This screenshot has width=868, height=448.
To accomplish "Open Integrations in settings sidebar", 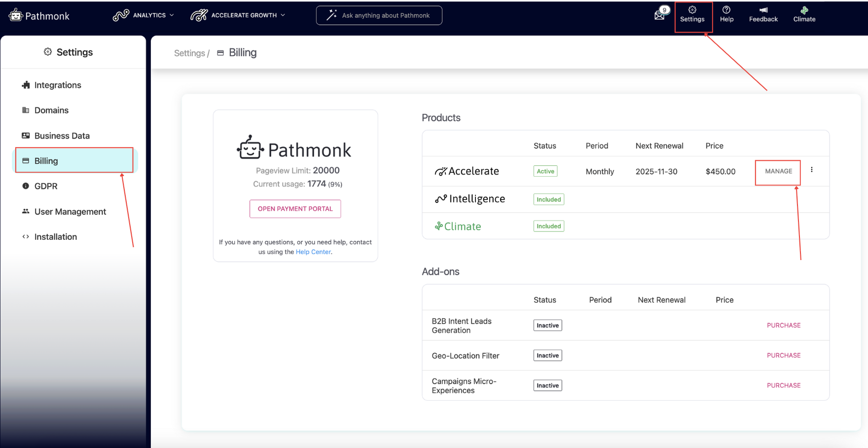I will (57, 85).
